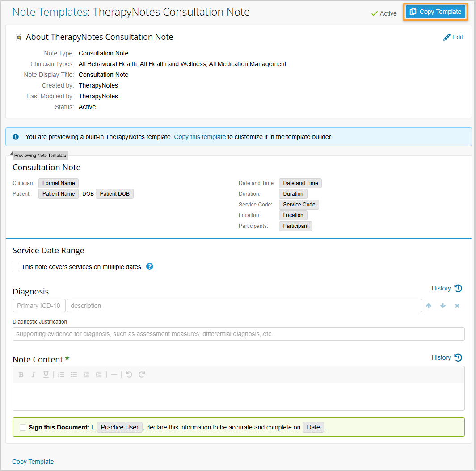Click the Edit pencil link
This screenshot has height=471, width=476.
coord(453,37)
